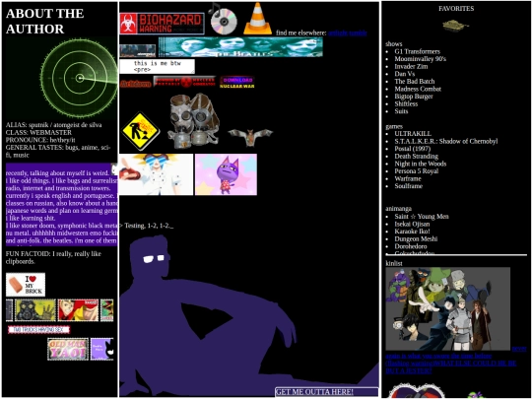The image size is (532, 399).
Task: Click the two gas masks image
Action: (193, 121)
